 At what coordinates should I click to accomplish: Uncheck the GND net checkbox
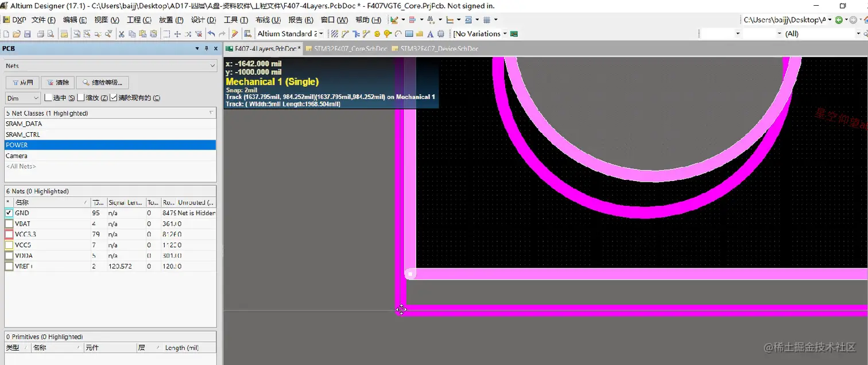click(9, 213)
